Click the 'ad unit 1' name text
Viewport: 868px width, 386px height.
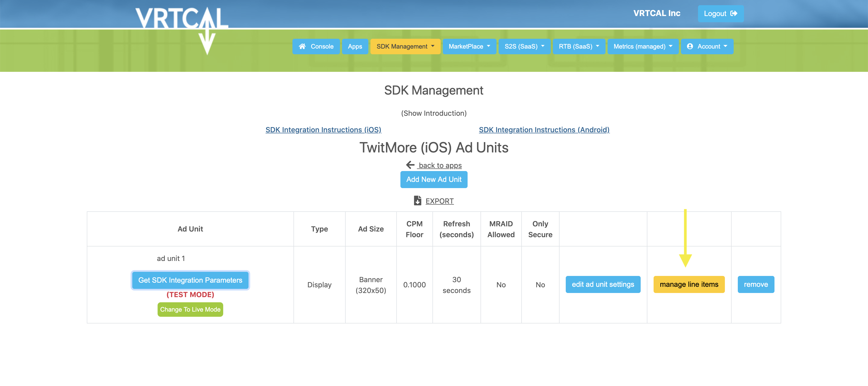pos(171,258)
